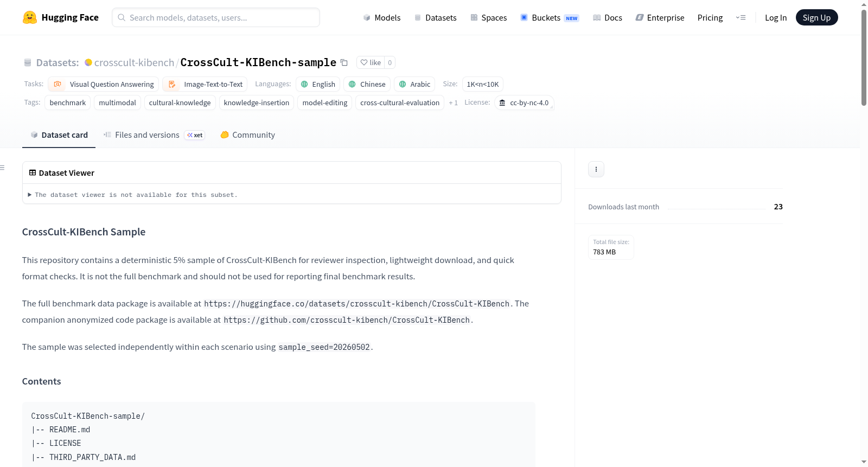Go to the Pricing page
868x467 pixels.
710,17
